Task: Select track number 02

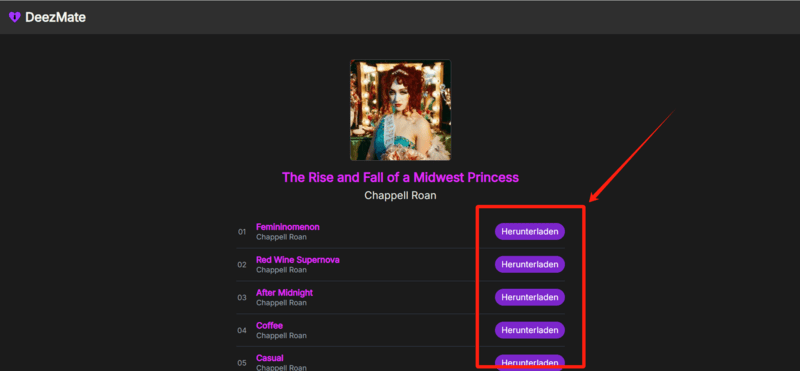Action: (x=242, y=265)
